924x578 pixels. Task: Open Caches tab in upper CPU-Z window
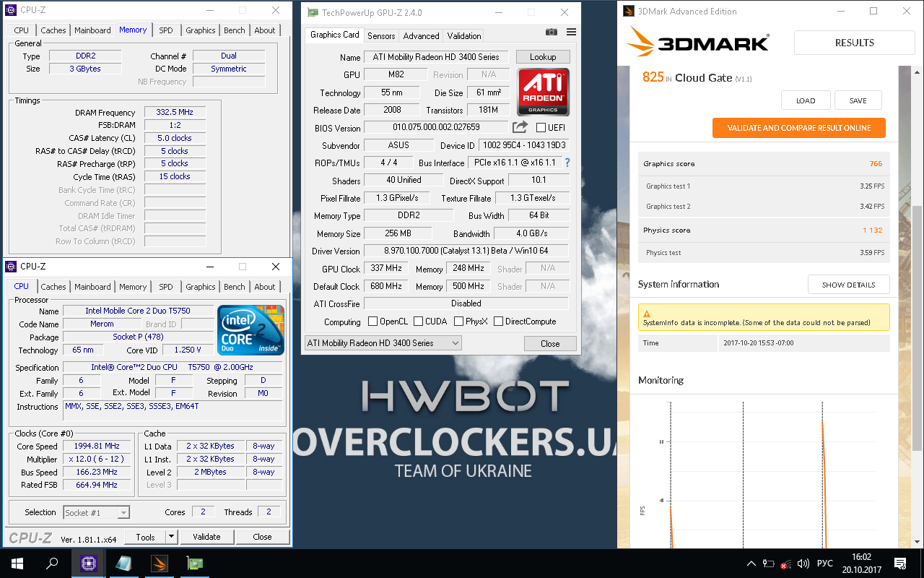[53, 30]
